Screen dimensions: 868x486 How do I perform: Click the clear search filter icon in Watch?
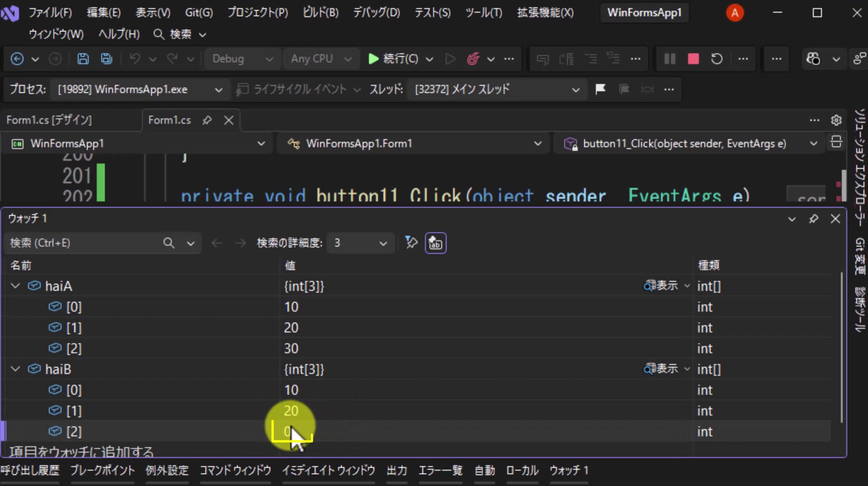[x=411, y=243]
